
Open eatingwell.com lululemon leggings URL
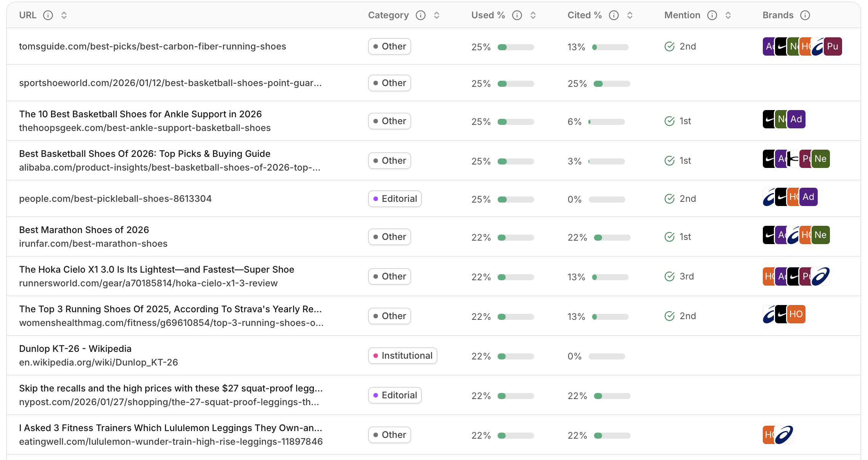click(x=171, y=442)
